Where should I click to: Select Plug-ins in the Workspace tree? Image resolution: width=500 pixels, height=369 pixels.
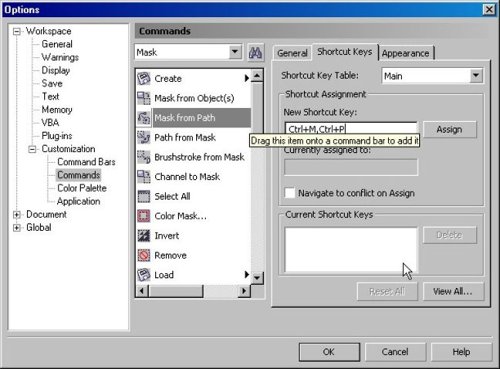pos(57,136)
